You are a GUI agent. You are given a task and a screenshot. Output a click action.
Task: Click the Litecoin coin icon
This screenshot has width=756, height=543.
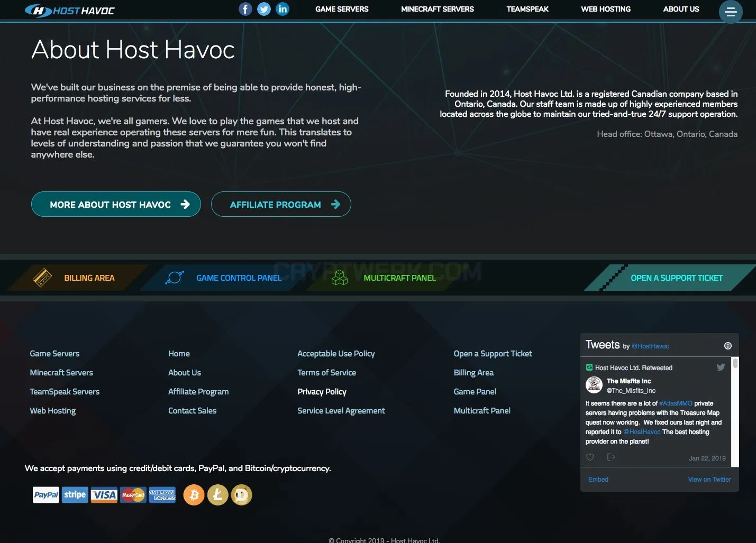point(218,495)
